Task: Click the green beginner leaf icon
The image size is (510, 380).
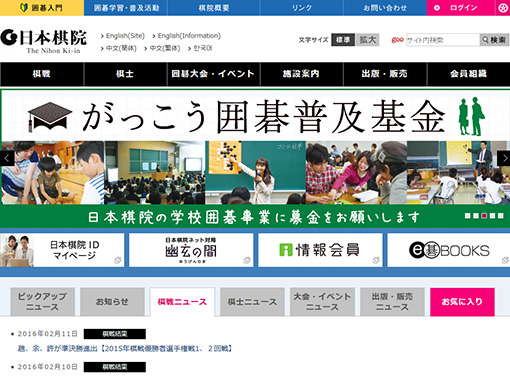Action: [24, 8]
